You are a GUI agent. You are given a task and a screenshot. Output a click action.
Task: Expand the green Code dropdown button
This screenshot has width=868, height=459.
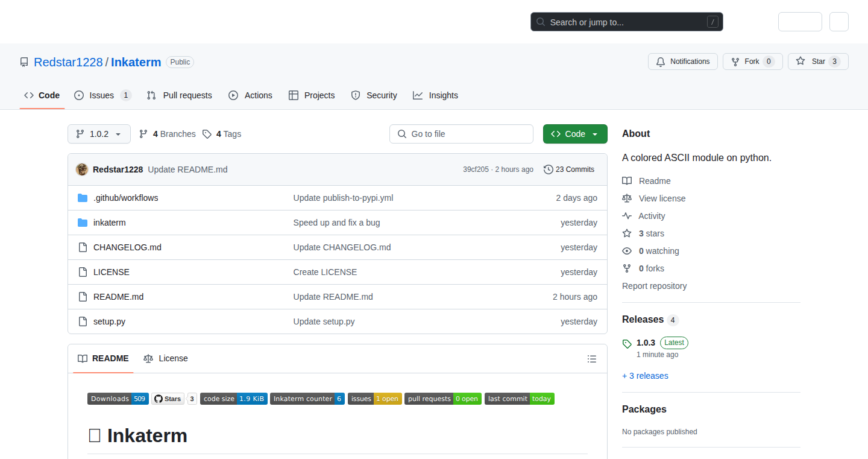[575, 134]
